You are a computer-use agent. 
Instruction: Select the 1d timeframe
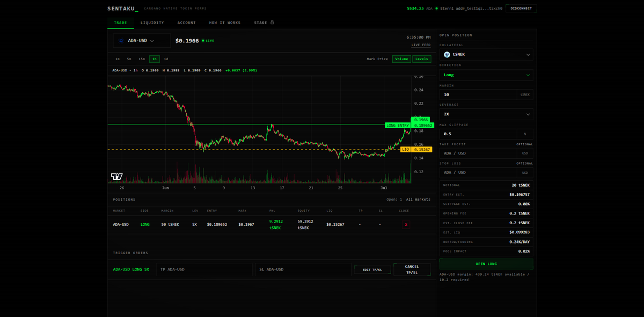[x=166, y=59]
